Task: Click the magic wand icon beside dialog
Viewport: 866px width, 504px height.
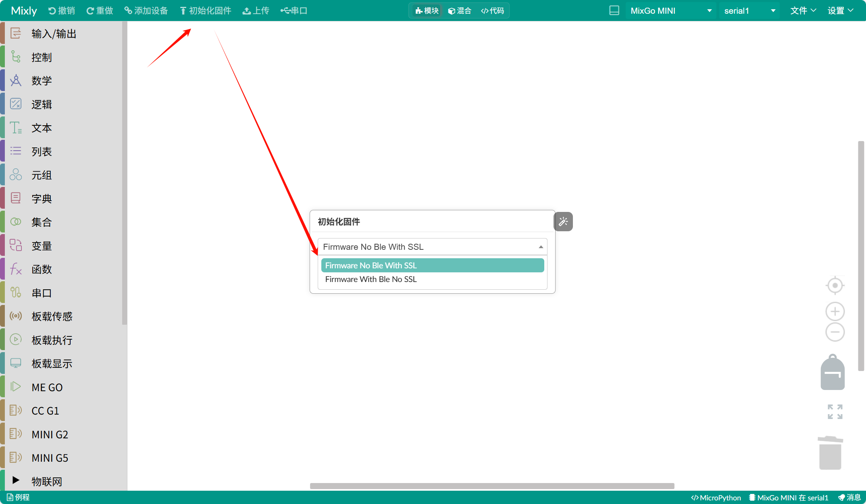Action: (x=563, y=222)
